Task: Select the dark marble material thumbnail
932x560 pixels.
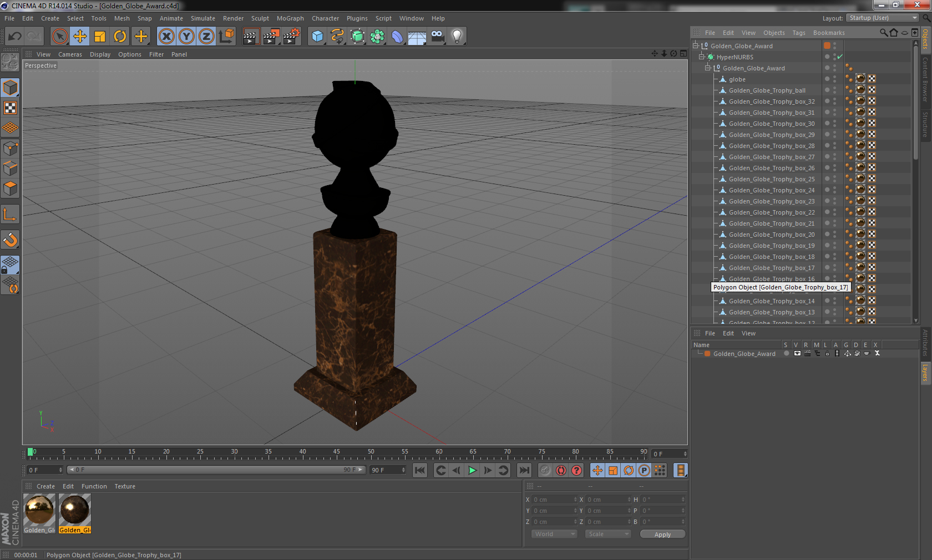Action: click(x=75, y=510)
